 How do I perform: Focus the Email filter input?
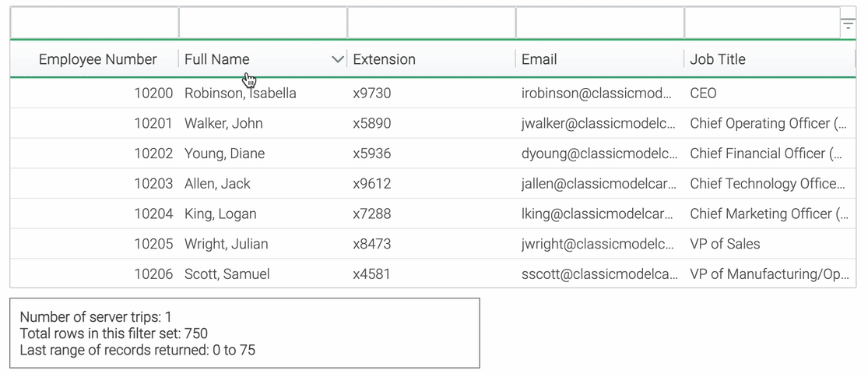600,23
